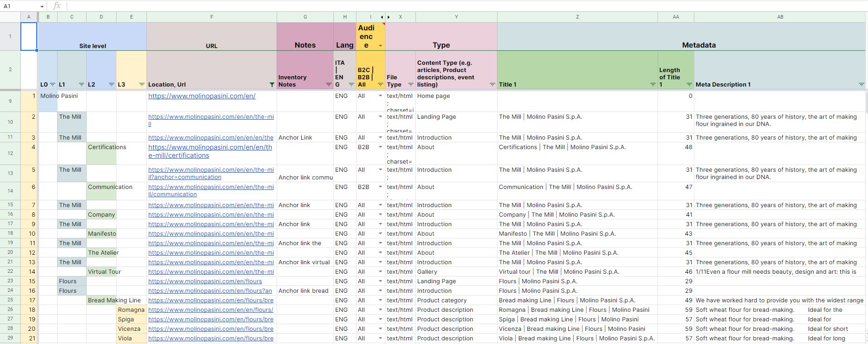Select the Gallery content type cell
Screen dimensions: 868x344
pyautogui.click(x=456, y=272)
